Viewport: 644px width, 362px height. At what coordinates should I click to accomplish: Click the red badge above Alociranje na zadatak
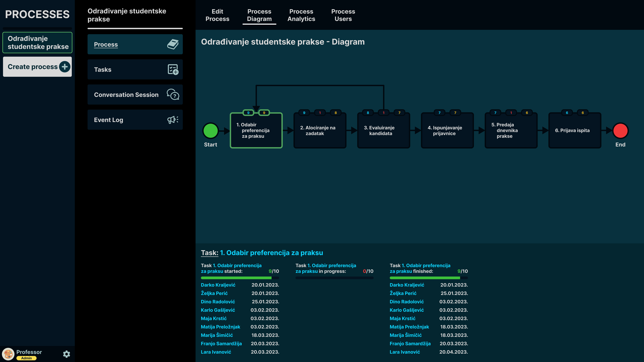pyautogui.click(x=320, y=113)
